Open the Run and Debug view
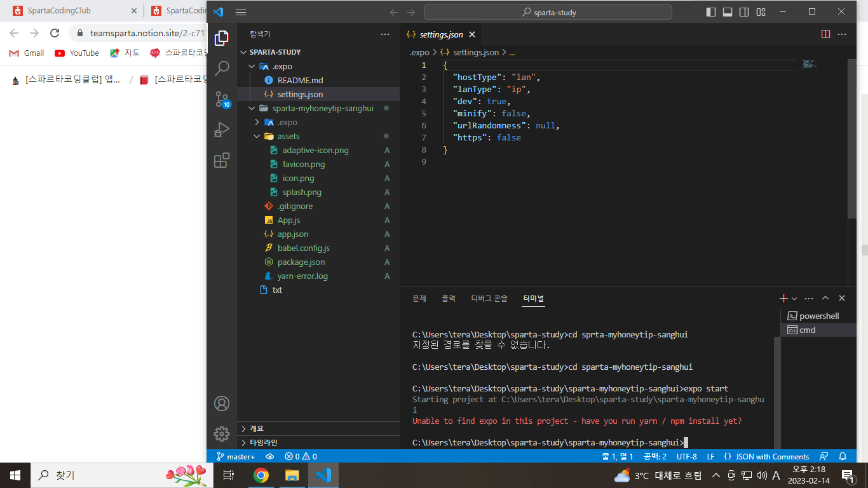The image size is (868, 488). pos(222,130)
